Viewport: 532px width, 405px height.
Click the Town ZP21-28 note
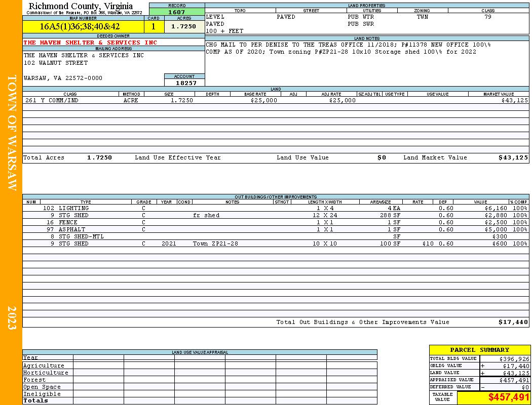coord(215,244)
